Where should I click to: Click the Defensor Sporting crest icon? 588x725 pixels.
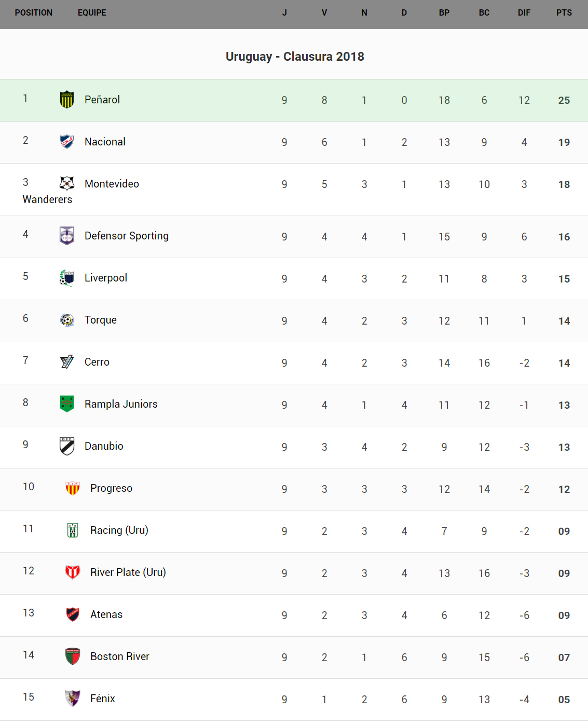point(67,236)
